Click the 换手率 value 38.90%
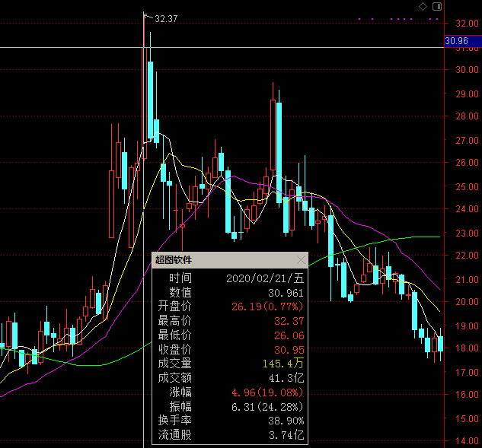This screenshot has height=448, width=482. (286, 421)
